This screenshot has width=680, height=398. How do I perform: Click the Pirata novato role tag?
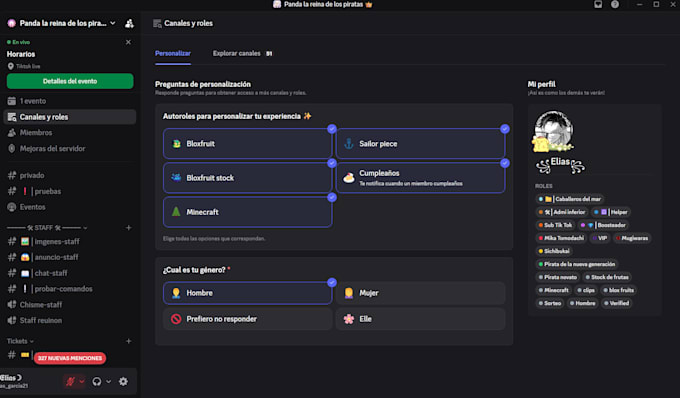(558, 277)
